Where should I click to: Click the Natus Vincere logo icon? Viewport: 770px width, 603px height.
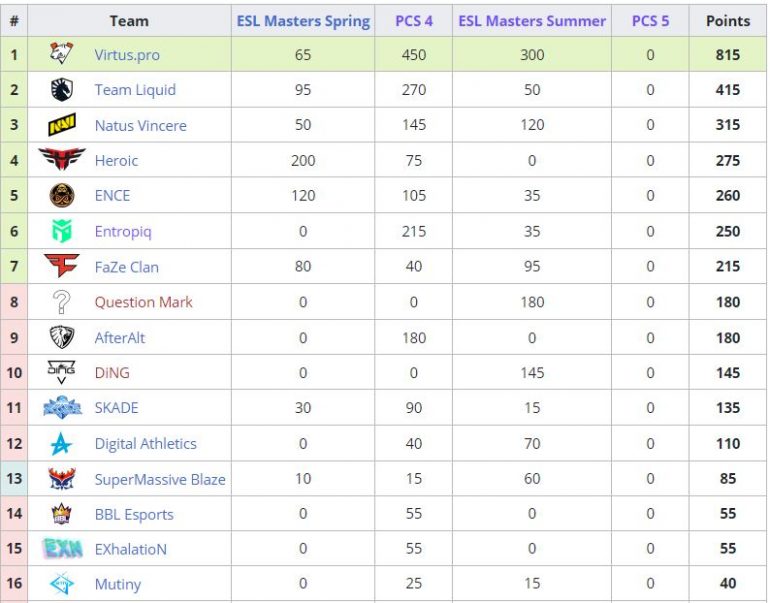coord(62,126)
